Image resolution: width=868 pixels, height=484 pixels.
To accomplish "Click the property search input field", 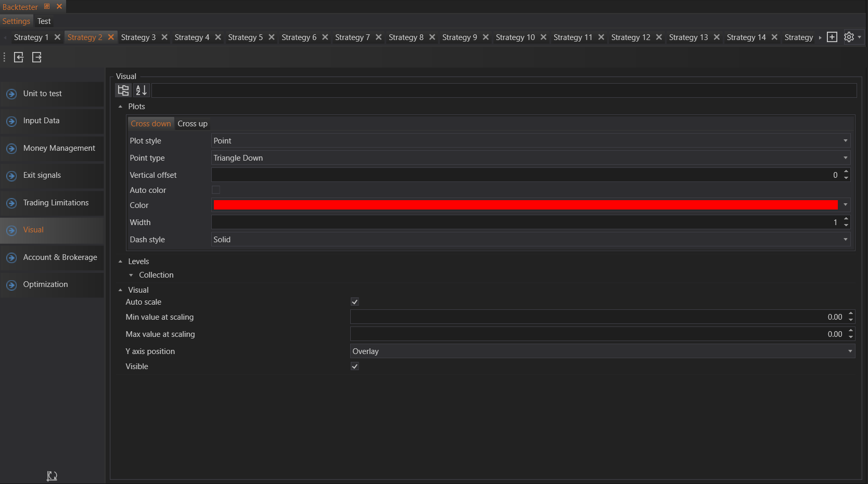I will click(504, 90).
